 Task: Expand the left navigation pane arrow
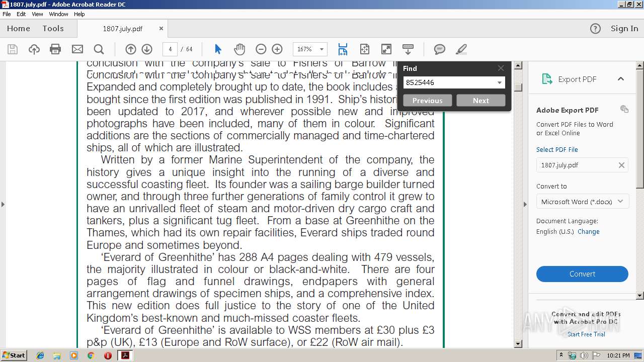(3, 204)
